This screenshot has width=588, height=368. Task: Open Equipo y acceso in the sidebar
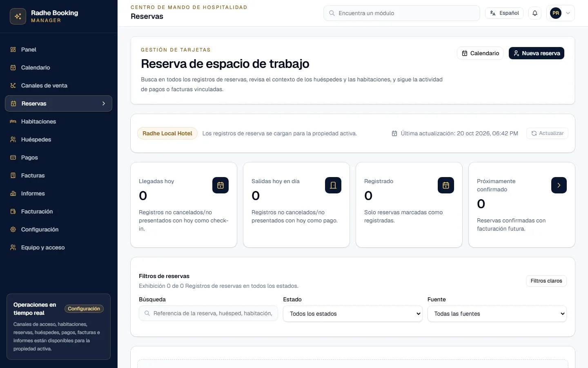point(58,247)
